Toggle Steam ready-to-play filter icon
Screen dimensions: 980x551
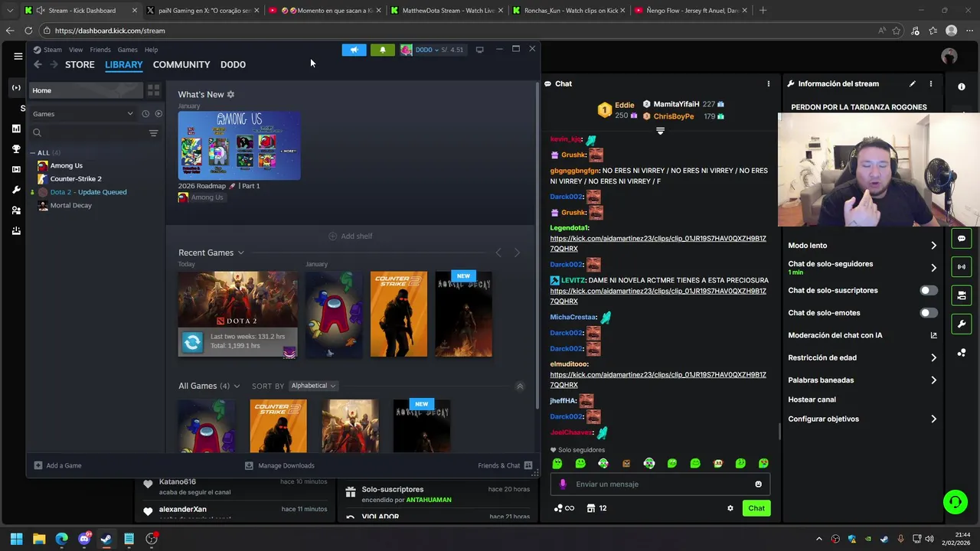coord(158,114)
